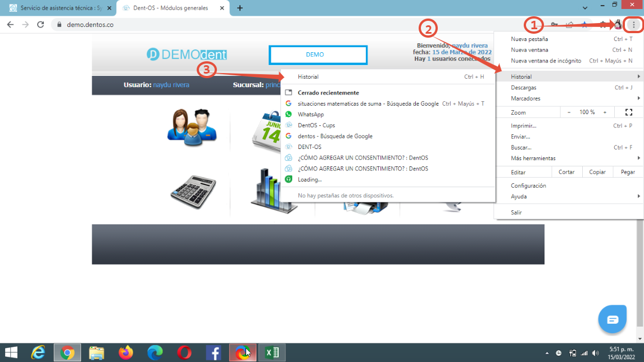Open Chrome three-dot menu button

tap(634, 25)
